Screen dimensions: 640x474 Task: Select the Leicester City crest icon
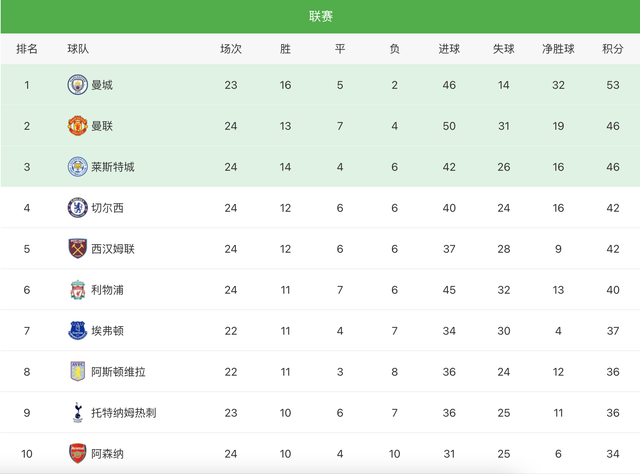pyautogui.click(x=78, y=167)
